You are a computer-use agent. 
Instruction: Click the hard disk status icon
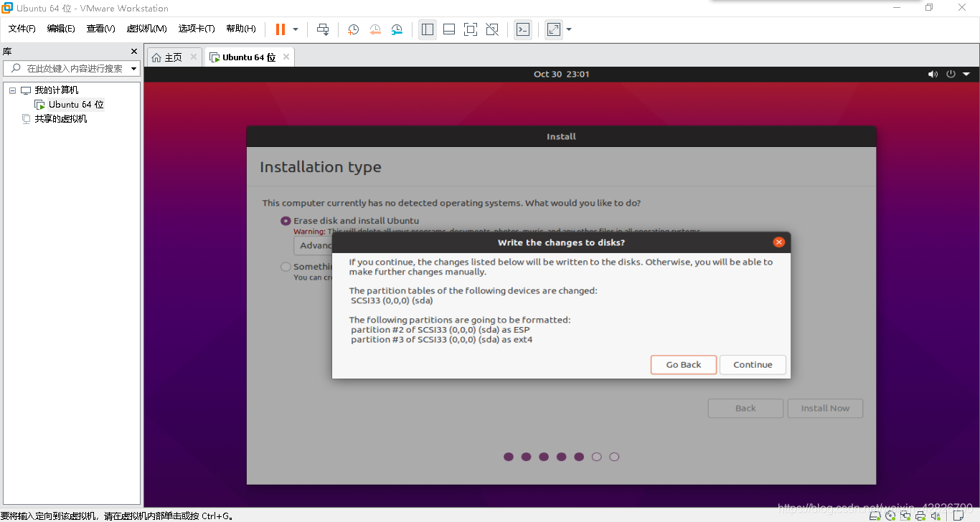tap(875, 515)
